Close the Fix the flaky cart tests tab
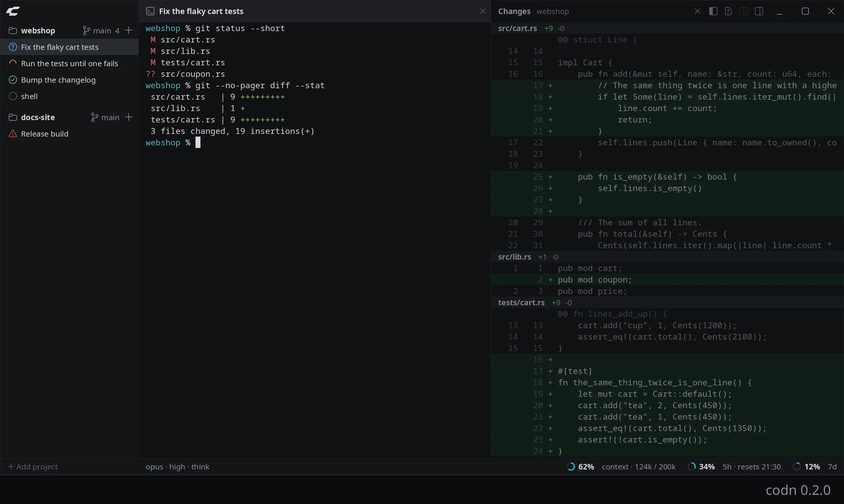844x504 pixels. click(483, 11)
